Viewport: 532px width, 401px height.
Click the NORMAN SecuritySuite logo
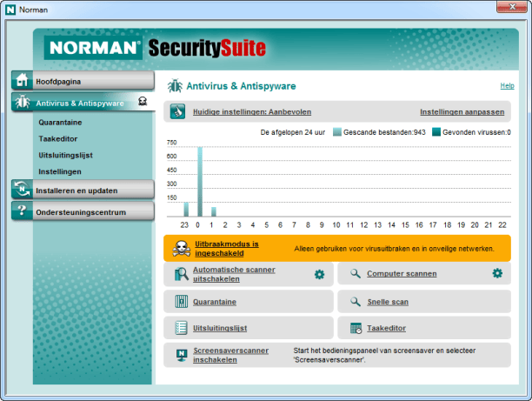click(155, 48)
